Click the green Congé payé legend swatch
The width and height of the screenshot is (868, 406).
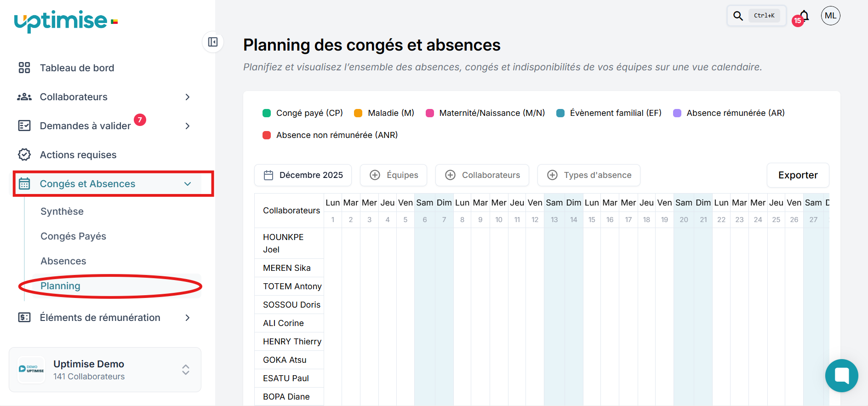tap(267, 113)
